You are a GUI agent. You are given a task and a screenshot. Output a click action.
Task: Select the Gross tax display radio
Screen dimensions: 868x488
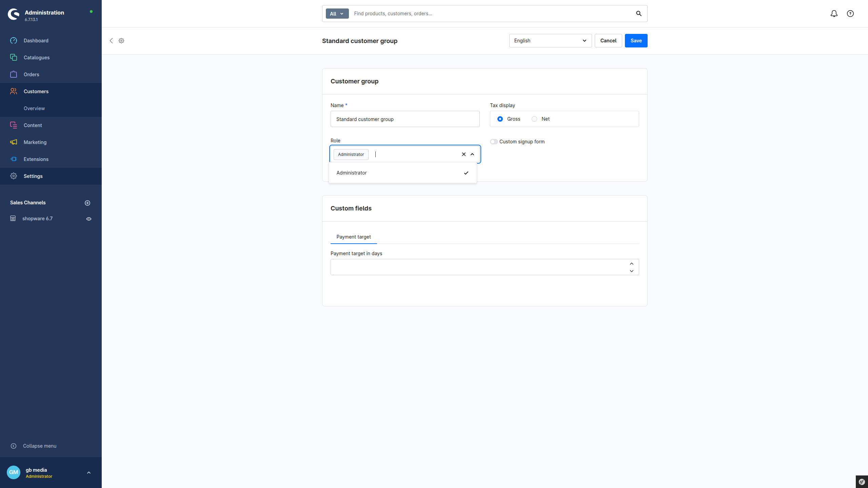coord(500,119)
